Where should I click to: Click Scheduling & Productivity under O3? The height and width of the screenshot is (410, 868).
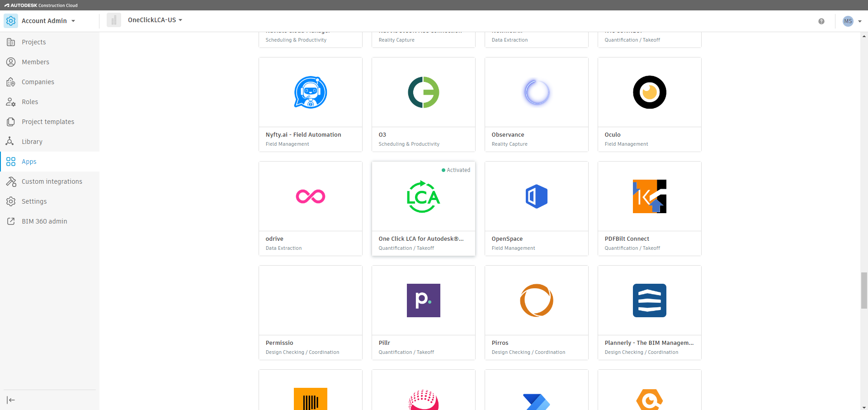click(x=409, y=144)
